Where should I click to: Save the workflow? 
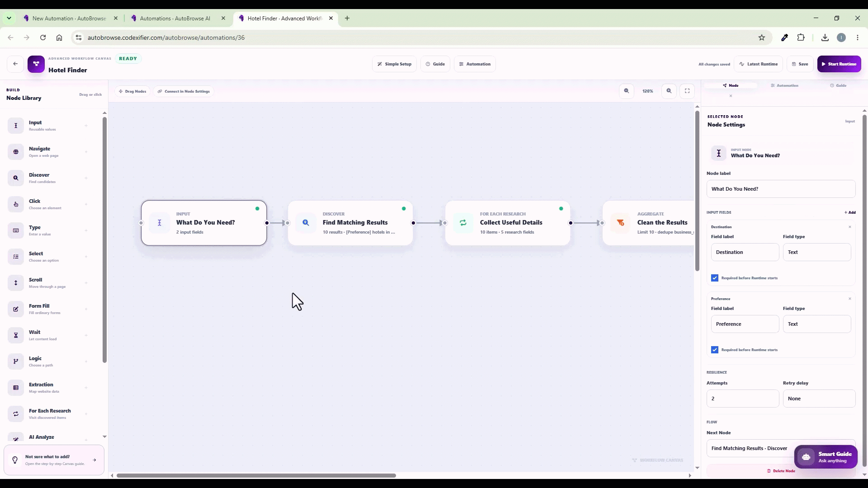coord(800,64)
